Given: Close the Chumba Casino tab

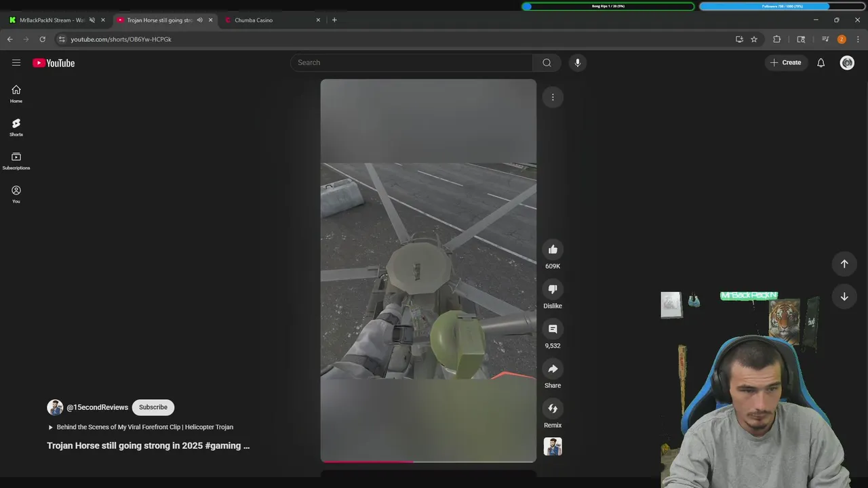Looking at the screenshot, I should (318, 20).
